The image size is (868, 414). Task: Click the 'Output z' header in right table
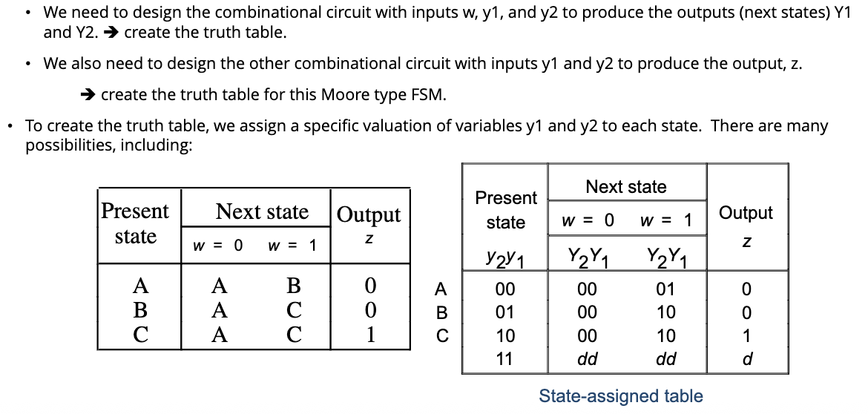746,226
